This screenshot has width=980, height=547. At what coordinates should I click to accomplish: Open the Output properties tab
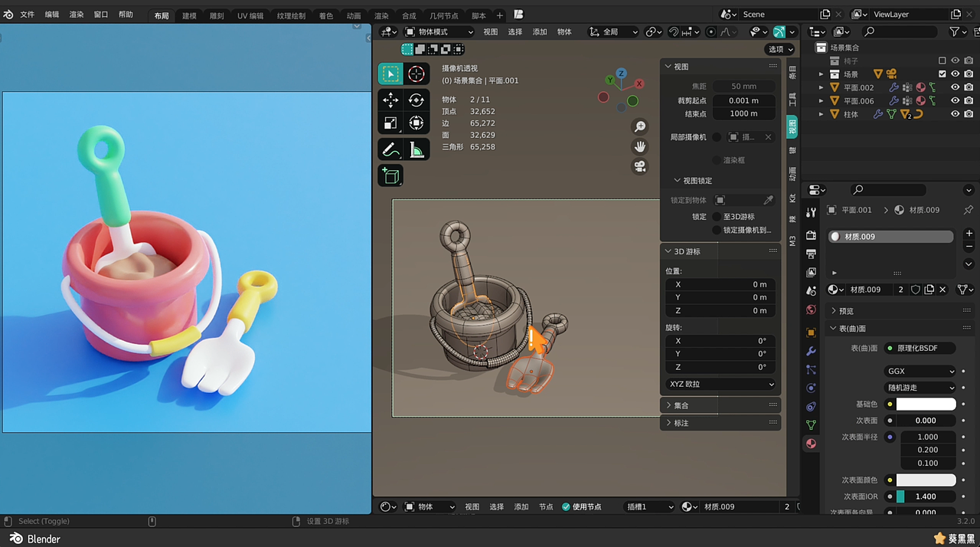pyautogui.click(x=812, y=254)
